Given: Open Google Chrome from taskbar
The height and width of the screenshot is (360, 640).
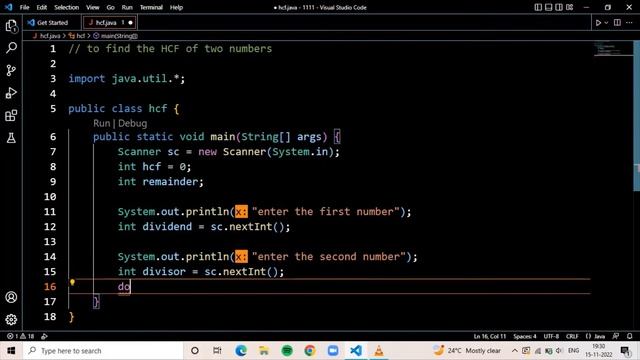Looking at the screenshot, I should pos(310,351).
